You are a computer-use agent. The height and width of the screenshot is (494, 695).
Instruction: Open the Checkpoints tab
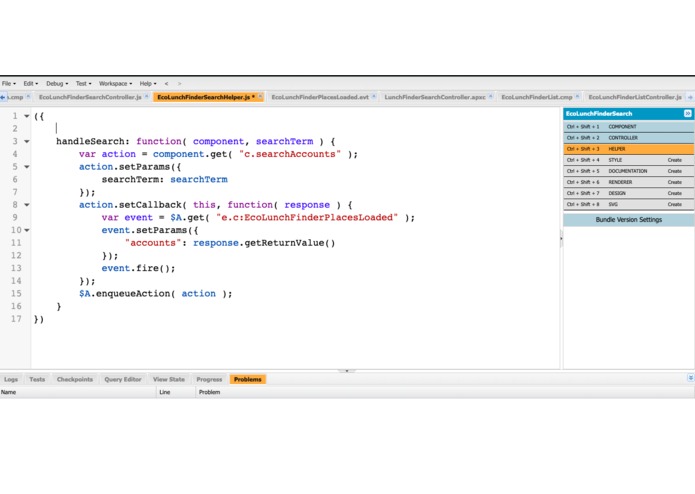[x=75, y=379]
